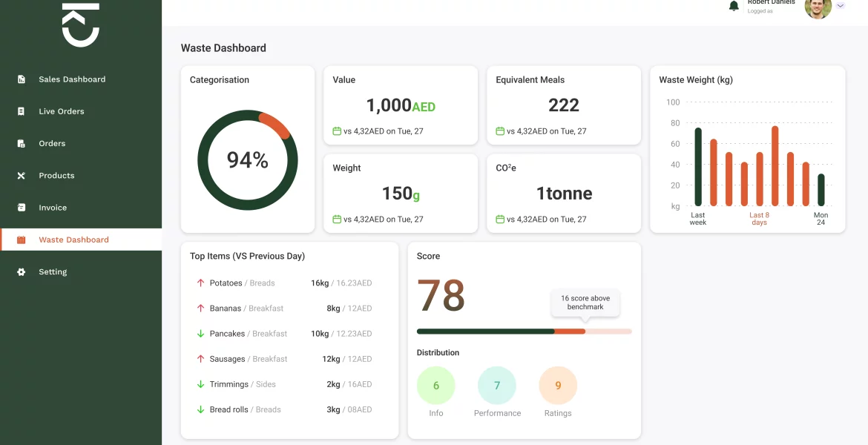Image resolution: width=868 pixels, height=445 pixels.
Task: Click calendar icon in CO²e card
Action: [x=500, y=220]
